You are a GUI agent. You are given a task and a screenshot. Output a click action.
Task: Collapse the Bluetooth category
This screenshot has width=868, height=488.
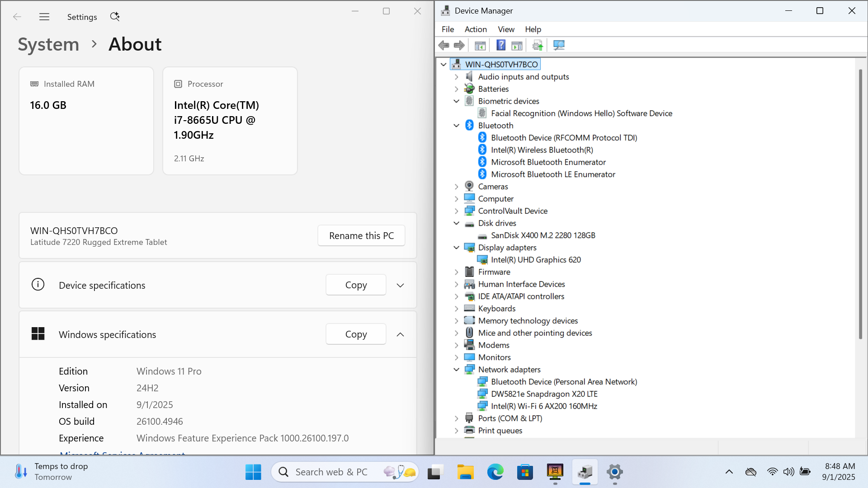coord(457,126)
